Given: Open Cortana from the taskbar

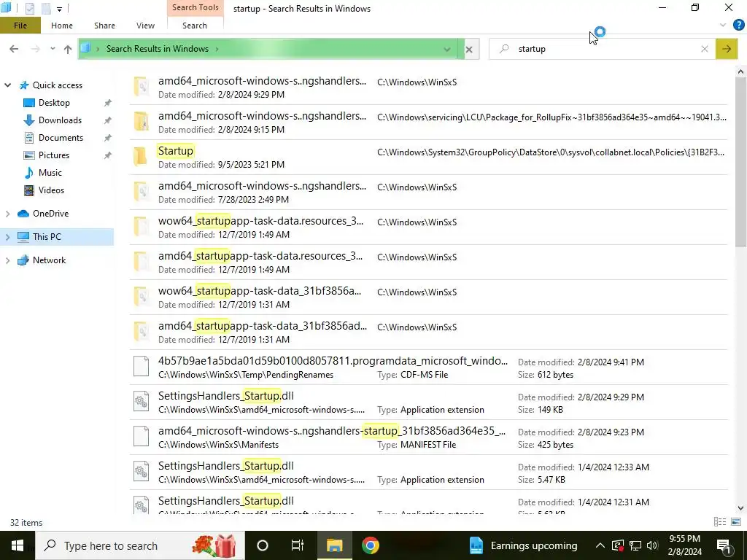Looking at the screenshot, I should tap(263, 545).
